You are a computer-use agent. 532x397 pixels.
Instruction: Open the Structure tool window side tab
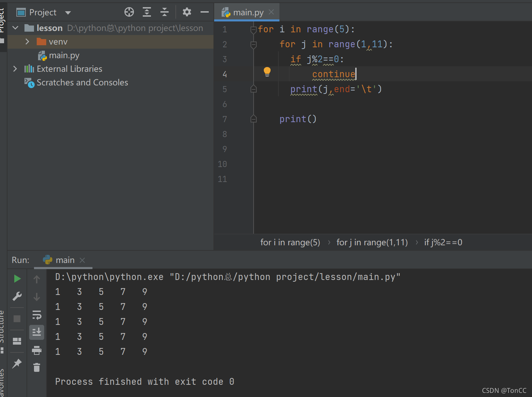pyautogui.click(x=3, y=331)
